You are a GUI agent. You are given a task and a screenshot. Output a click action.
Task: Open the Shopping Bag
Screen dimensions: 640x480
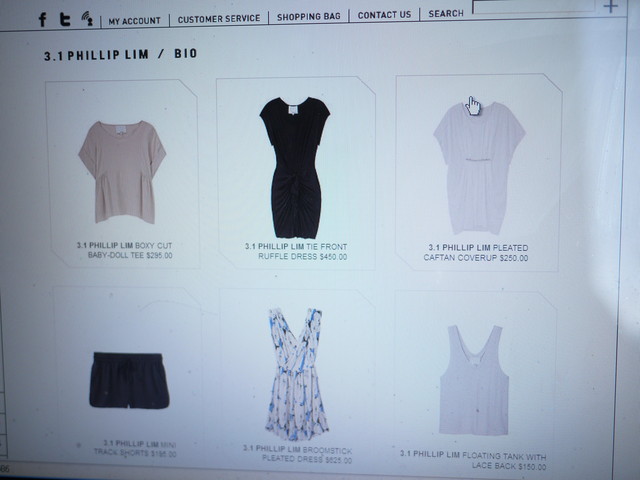click(x=309, y=17)
